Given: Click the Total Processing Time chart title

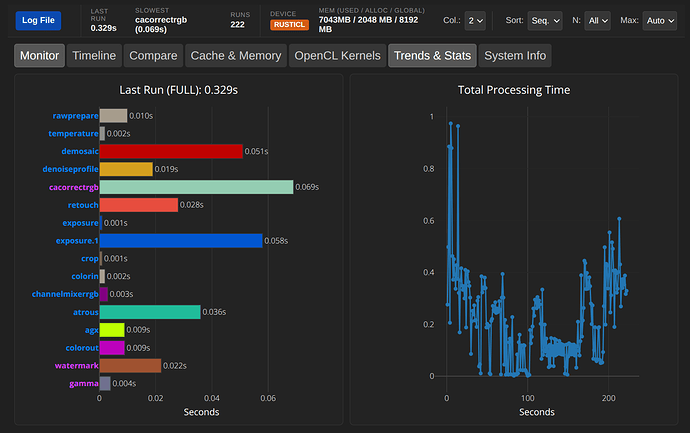Looking at the screenshot, I should [x=513, y=90].
